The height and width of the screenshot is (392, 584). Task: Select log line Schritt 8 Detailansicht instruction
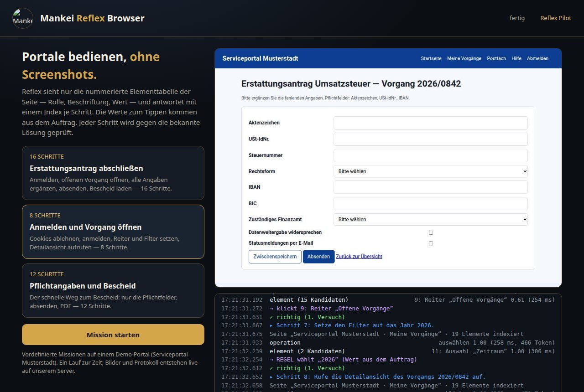378,377
